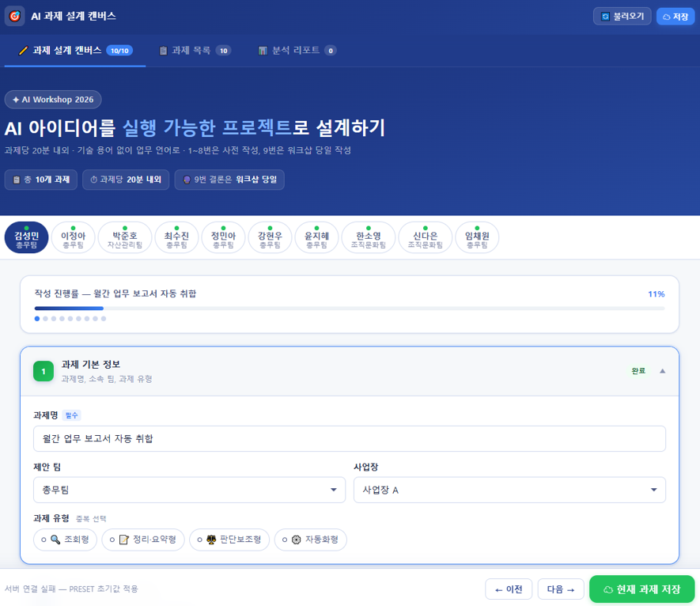Click the 과제명 text input field
The width and height of the screenshot is (700, 606).
click(348, 438)
